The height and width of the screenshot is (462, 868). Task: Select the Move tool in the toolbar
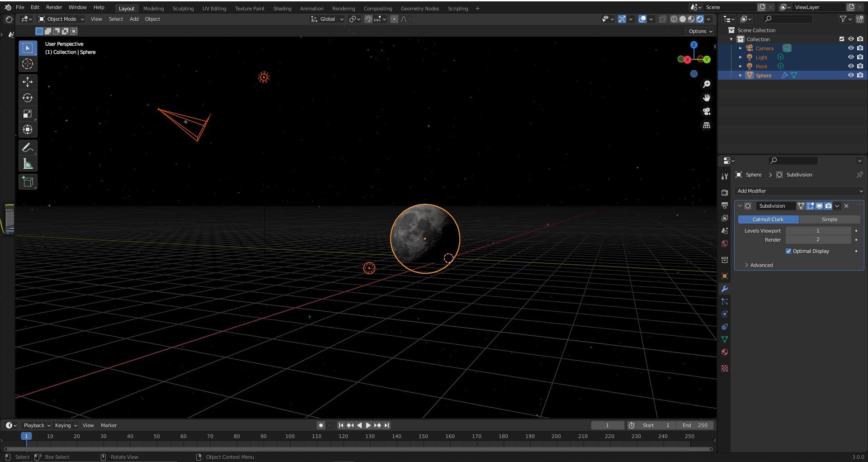(x=28, y=82)
